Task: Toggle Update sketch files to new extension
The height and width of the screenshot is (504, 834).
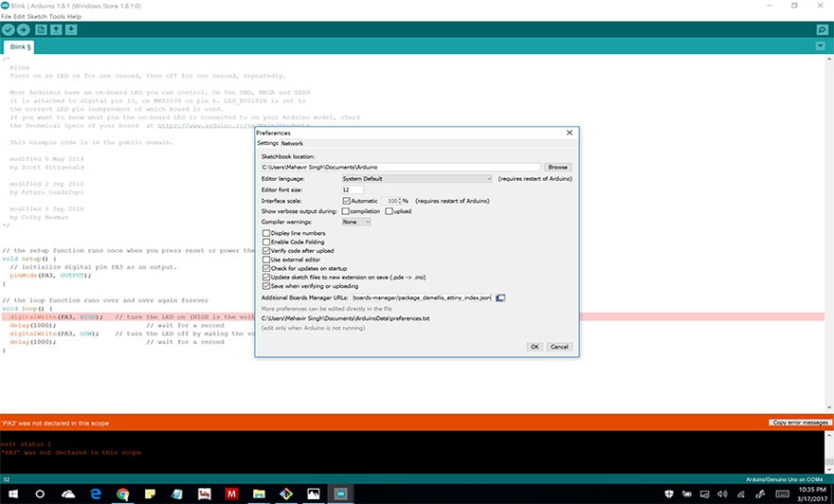Action: (x=266, y=277)
